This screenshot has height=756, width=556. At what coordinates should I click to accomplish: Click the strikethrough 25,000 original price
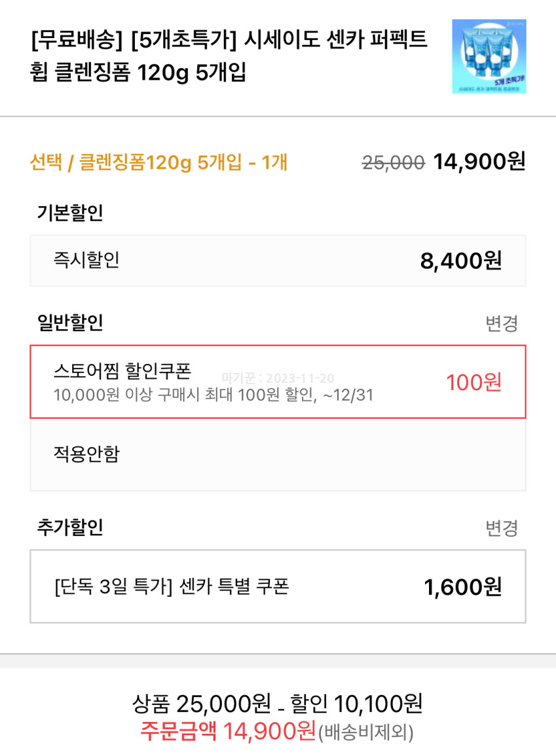pyautogui.click(x=393, y=162)
